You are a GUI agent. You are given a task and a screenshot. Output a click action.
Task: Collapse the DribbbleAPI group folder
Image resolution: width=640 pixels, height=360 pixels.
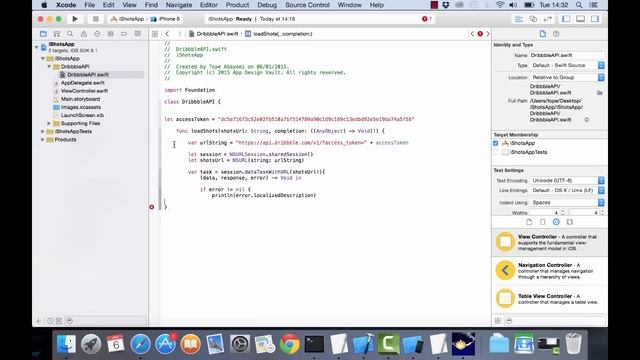[49, 67]
